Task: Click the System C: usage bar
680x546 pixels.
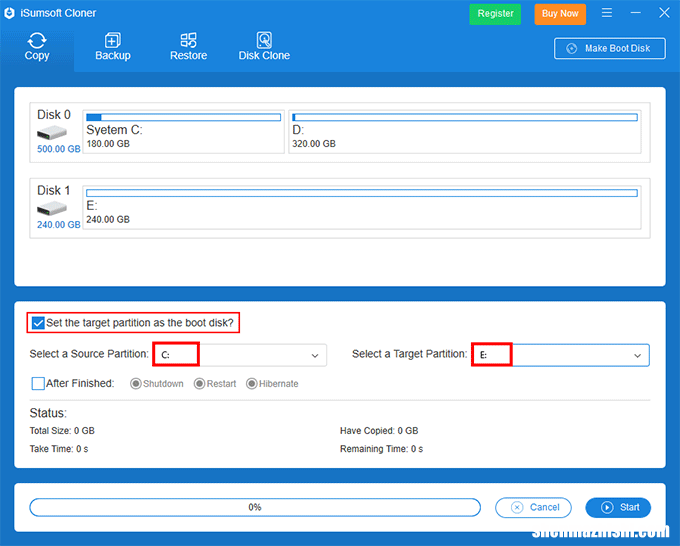Action: [183, 117]
